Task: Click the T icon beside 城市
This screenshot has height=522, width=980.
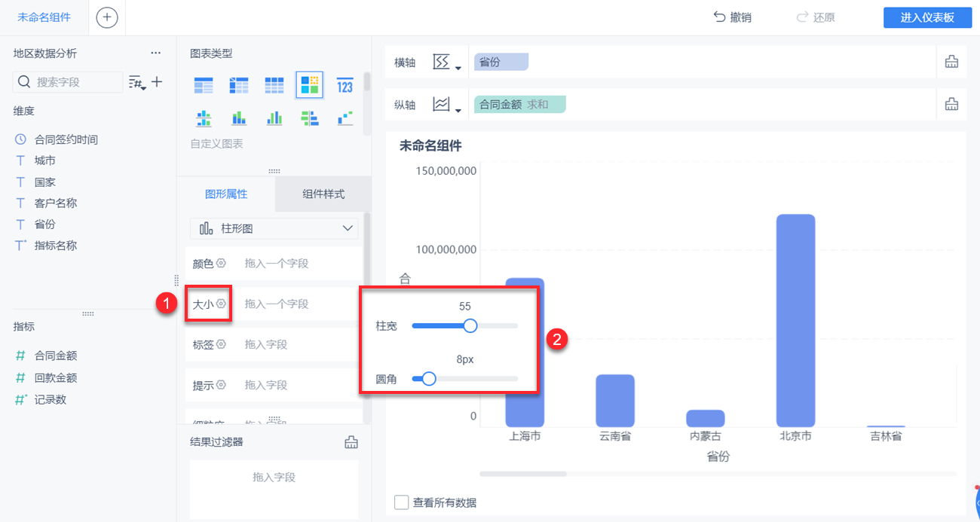Action: coord(20,160)
